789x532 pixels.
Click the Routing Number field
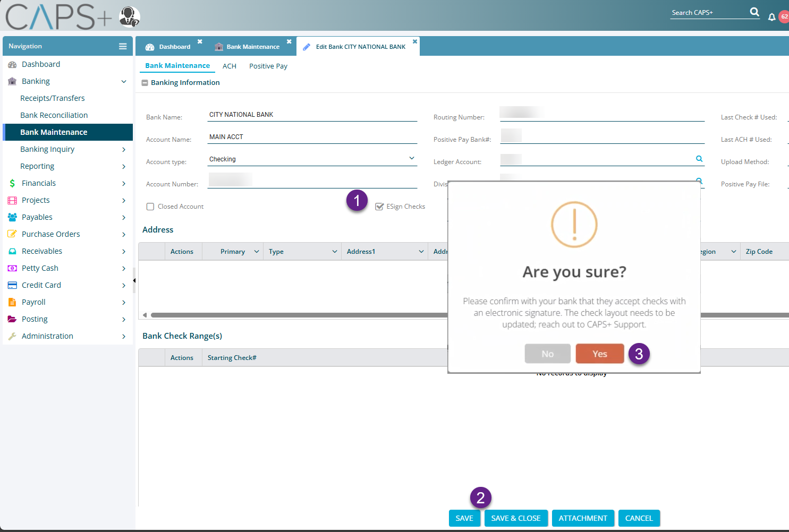[602, 114]
